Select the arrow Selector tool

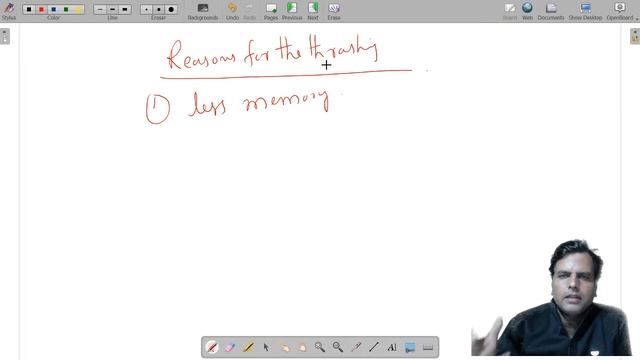[x=266, y=347]
